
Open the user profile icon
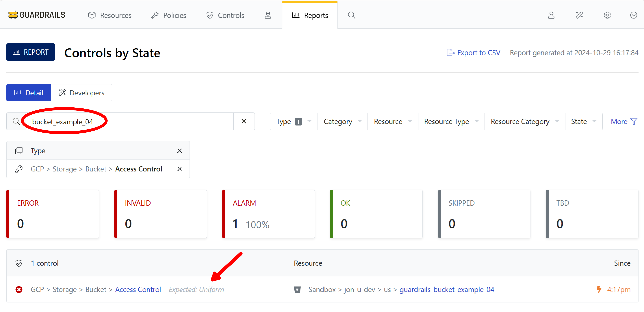pyautogui.click(x=551, y=15)
